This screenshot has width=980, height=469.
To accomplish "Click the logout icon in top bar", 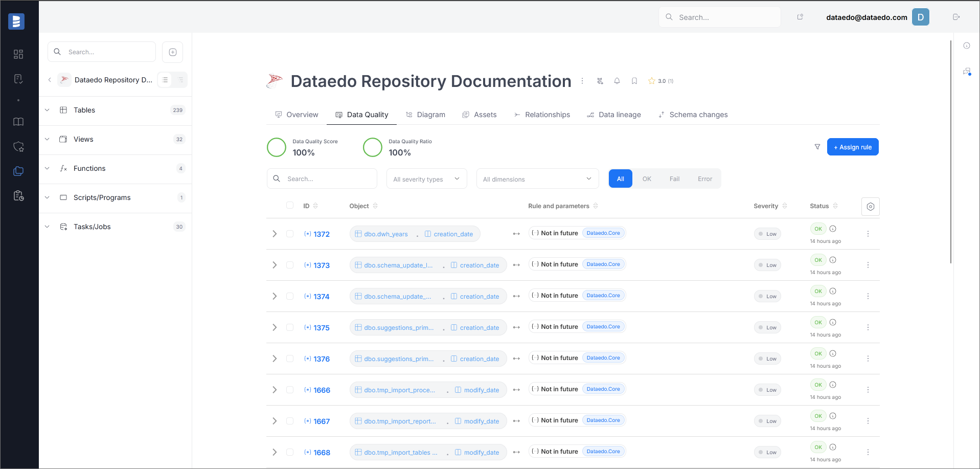I will pyautogui.click(x=956, y=17).
